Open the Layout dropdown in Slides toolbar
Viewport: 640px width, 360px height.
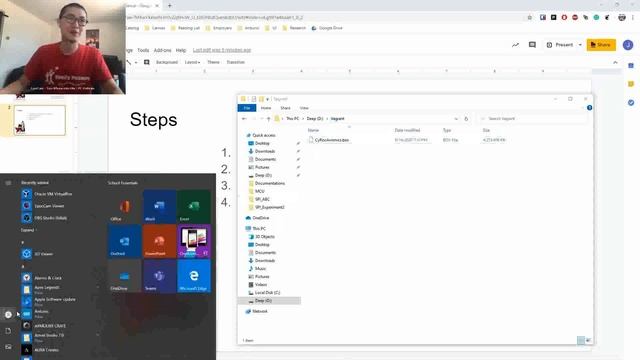192,62
